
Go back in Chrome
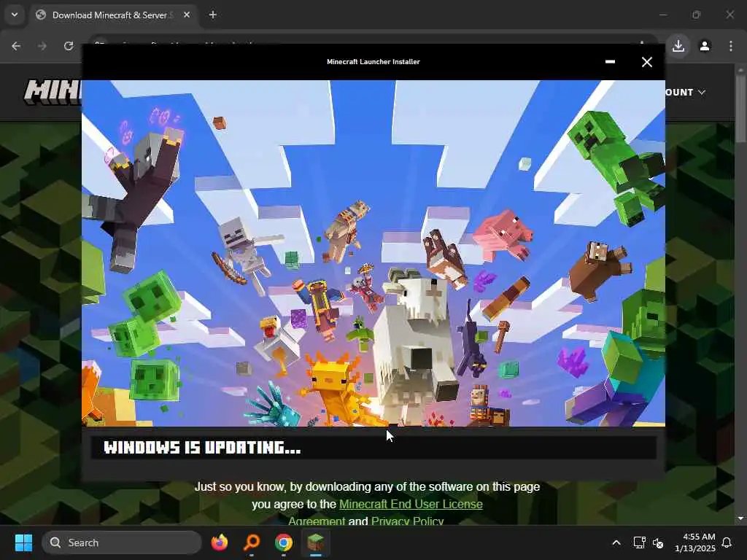tap(16, 46)
